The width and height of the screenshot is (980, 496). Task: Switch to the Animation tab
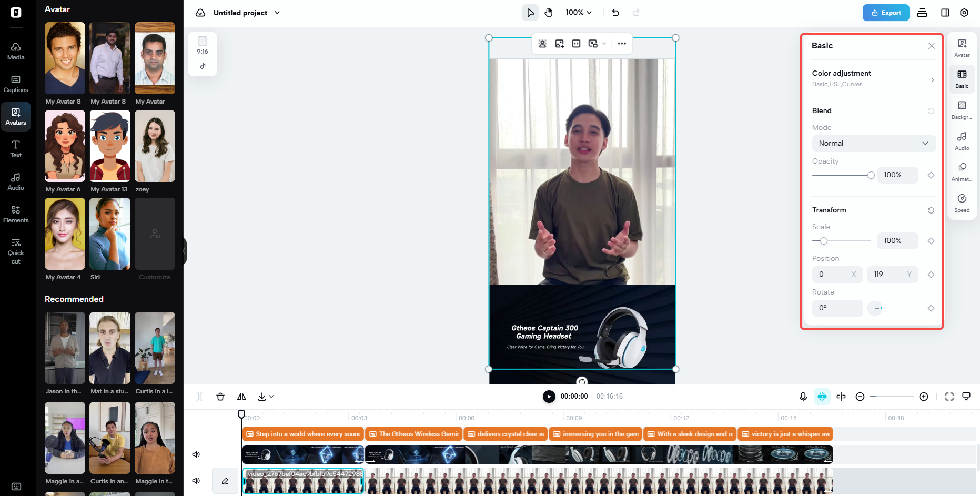click(962, 172)
